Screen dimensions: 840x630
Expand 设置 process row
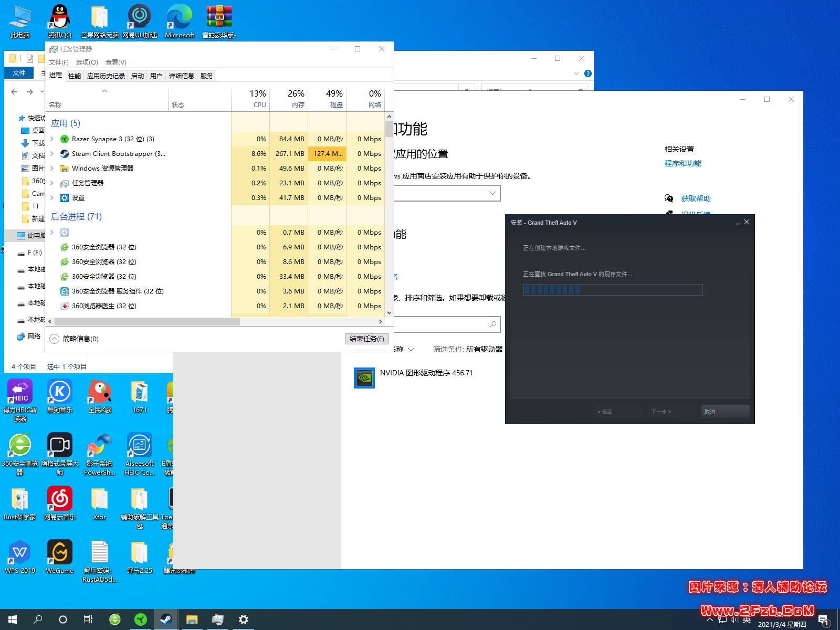click(52, 198)
